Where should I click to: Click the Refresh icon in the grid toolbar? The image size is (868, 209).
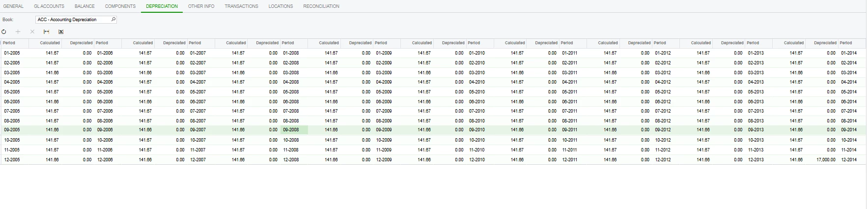tap(4, 31)
